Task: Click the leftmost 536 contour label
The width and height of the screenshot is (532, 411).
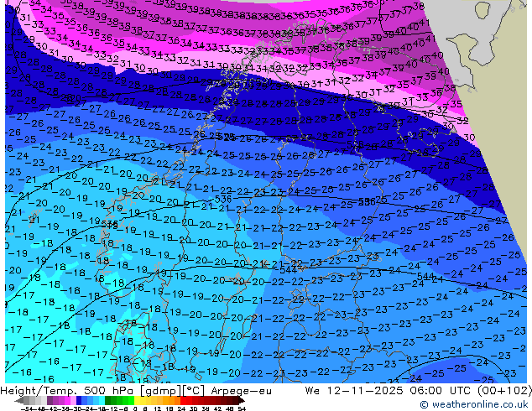Action: click(109, 225)
